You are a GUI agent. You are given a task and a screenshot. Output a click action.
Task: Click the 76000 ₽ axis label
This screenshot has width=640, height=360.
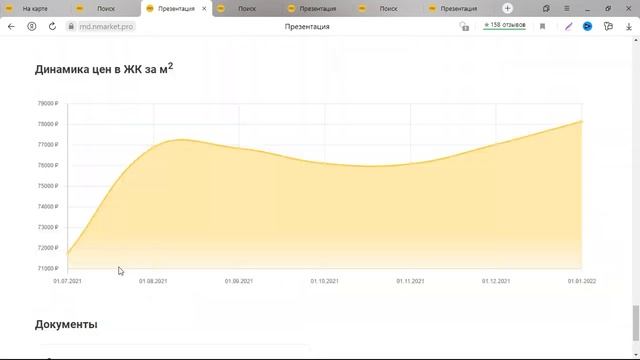[48, 165]
